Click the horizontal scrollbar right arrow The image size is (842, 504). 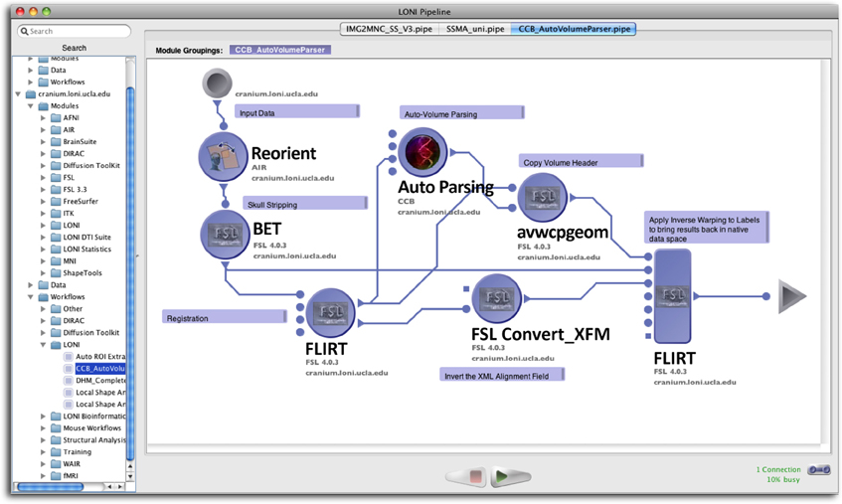120,487
